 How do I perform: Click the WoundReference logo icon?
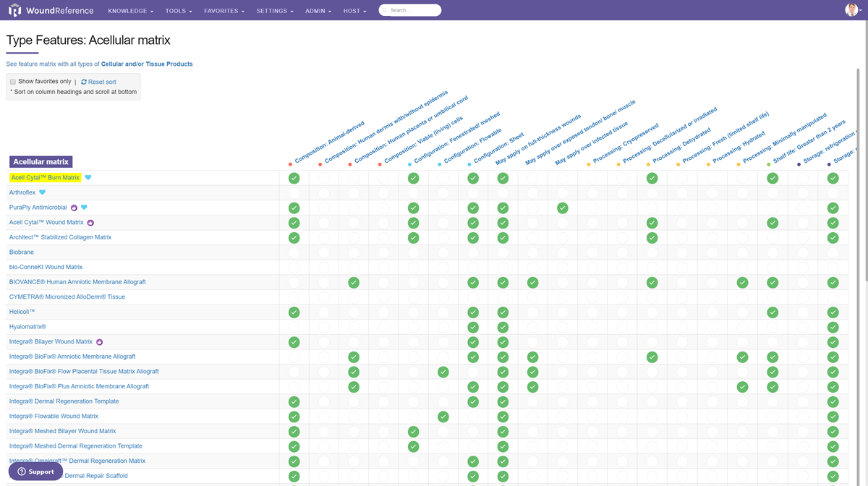14,9
